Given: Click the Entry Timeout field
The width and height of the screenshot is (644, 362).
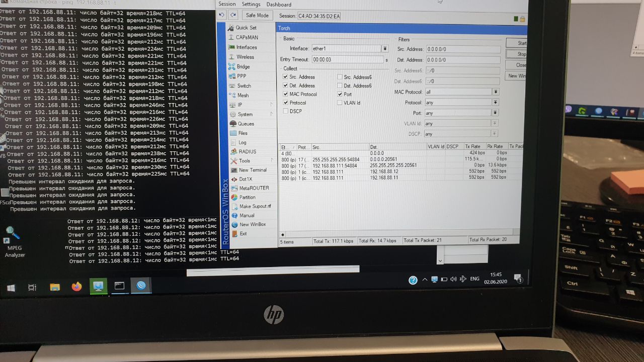Looking at the screenshot, I should coord(348,59).
